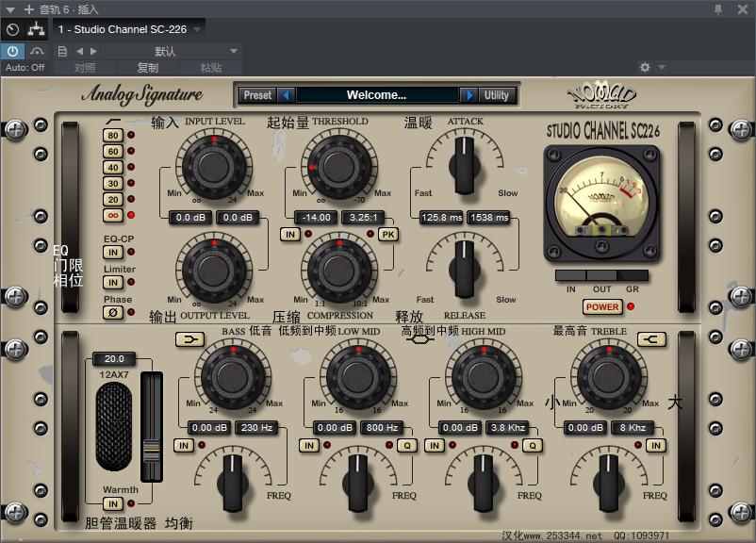Click the OUTPUT LEVEL knob

tap(214, 270)
